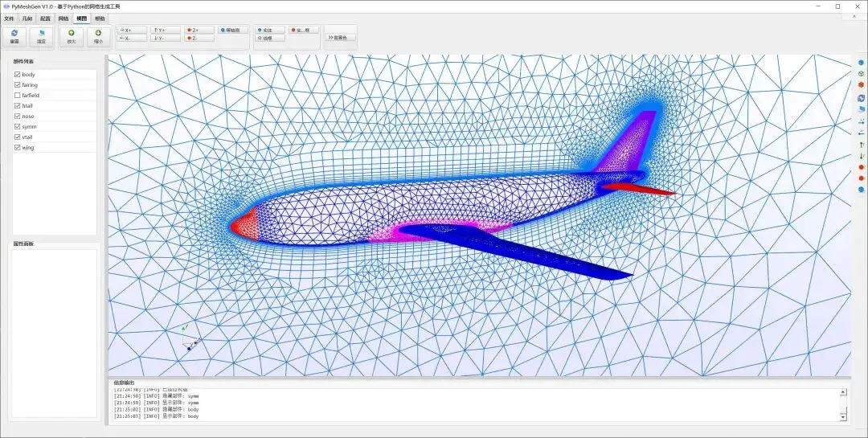
Task: Click the right-arrow X+ icon in sidebar
Action: pyautogui.click(x=861, y=121)
